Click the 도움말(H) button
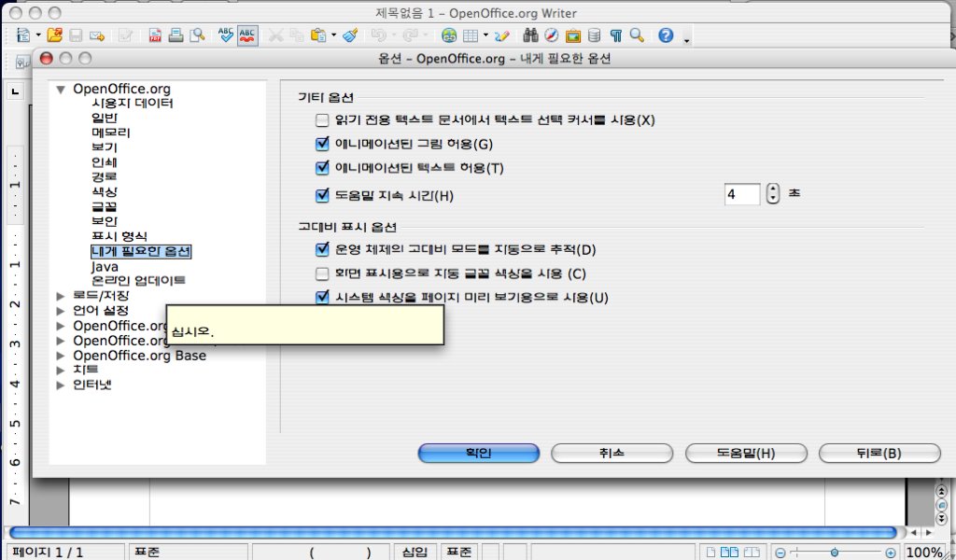The width and height of the screenshot is (956, 560). point(746,454)
